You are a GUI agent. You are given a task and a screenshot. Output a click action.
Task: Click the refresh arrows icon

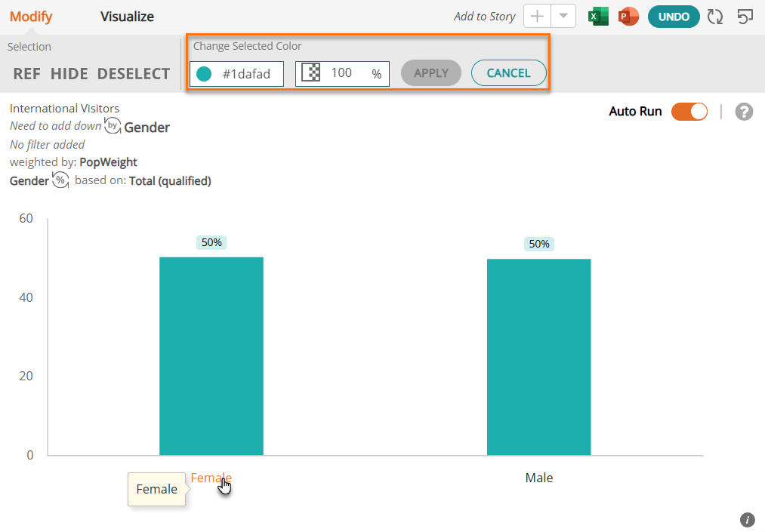pos(715,17)
